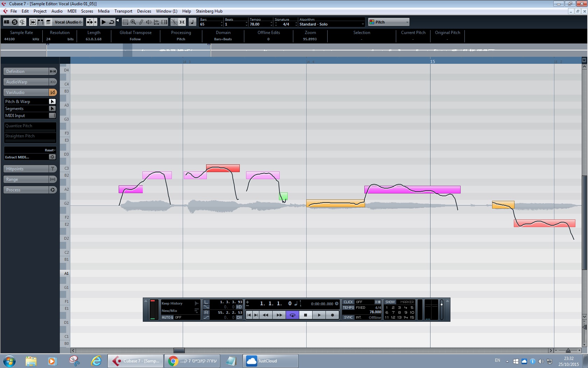588x368 pixels.
Task: Activate the Segments arrow tool
Action: (x=52, y=109)
